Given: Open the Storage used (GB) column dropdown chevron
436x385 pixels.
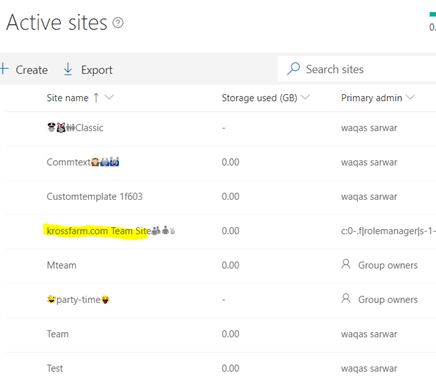Looking at the screenshot, I should point(305,97).
